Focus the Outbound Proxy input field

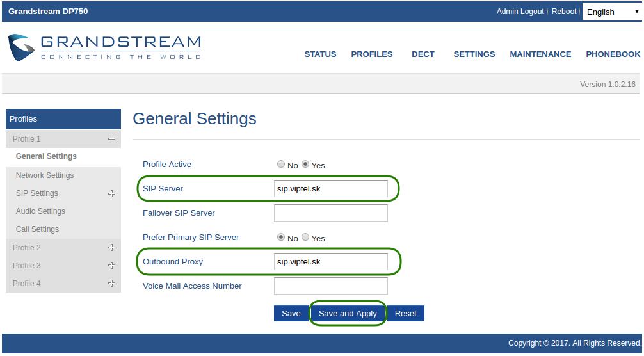click(330, 262)
